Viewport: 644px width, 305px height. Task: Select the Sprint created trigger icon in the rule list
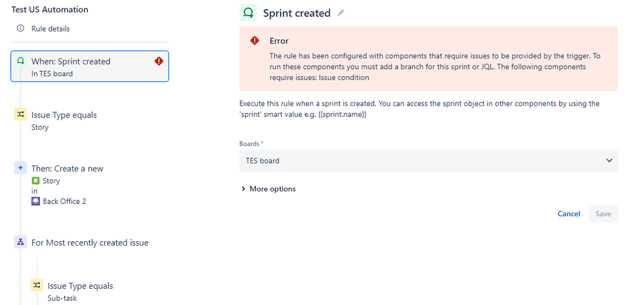tap(21, 61)
